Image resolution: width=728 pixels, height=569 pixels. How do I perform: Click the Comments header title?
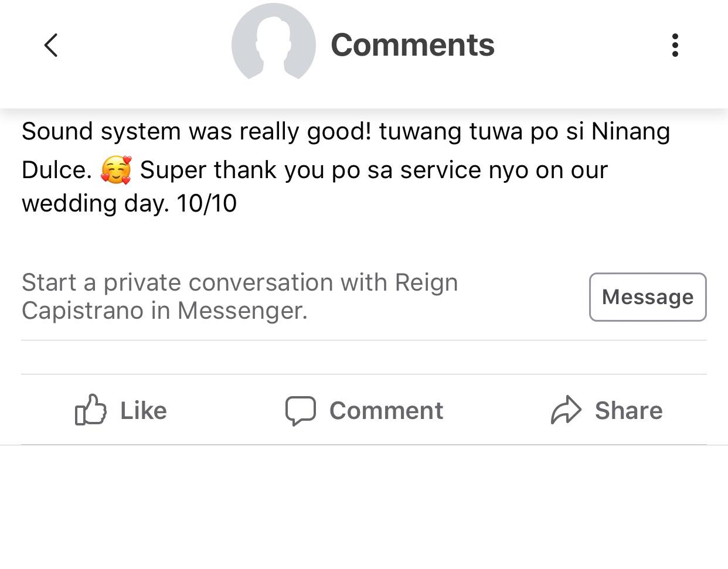[x=413, y=45]
